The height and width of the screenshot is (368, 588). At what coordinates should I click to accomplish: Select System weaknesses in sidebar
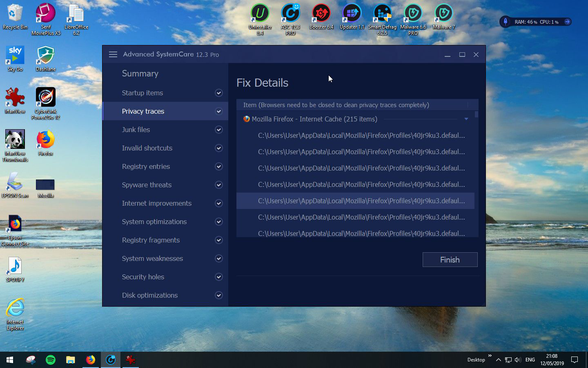coord(165,258)
